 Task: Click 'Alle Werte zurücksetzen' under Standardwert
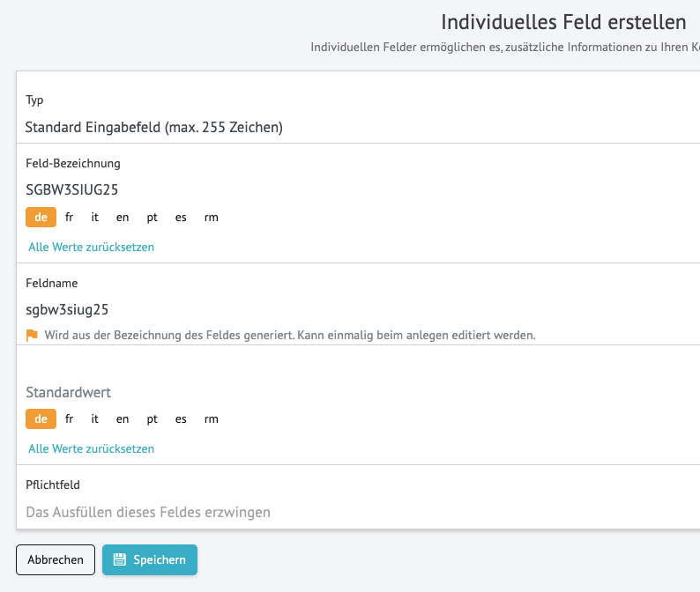point(91,449)
